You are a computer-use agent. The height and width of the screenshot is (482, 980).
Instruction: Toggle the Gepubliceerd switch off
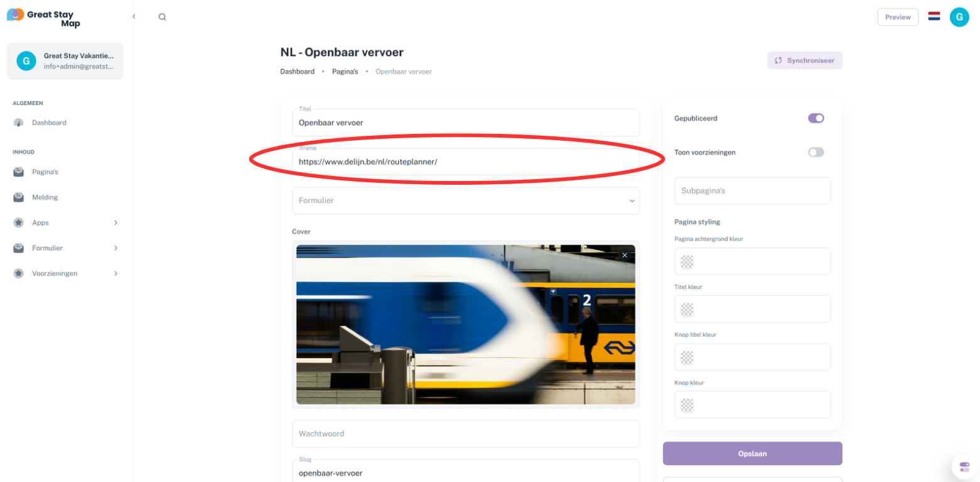point(816,118)
